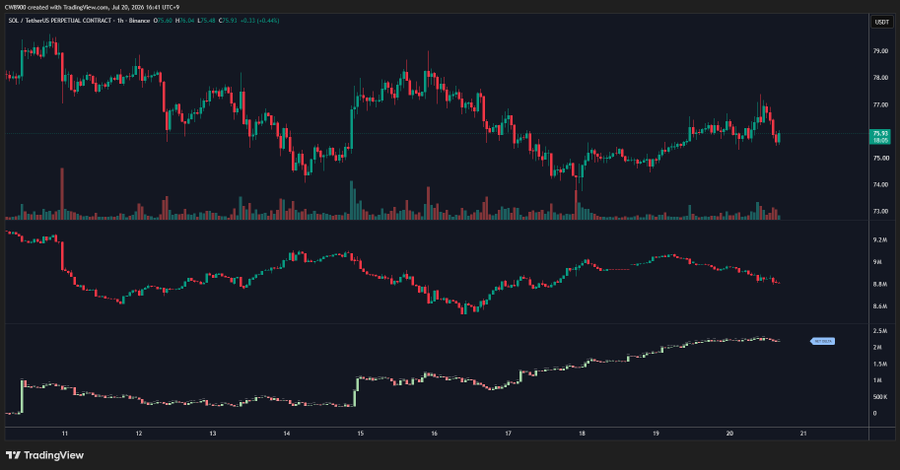Viewport: 900px width, 470px height.
Task: Click the 8.6M scale label
Action: 880,306
